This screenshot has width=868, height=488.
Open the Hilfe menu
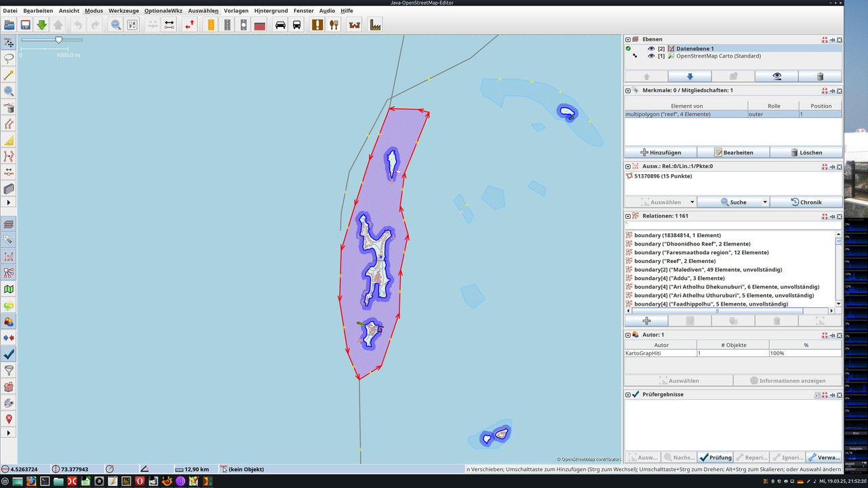[347, 11]
